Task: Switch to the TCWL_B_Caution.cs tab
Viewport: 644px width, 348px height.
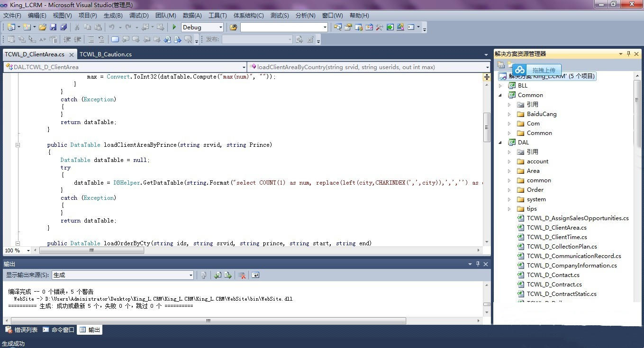Action: click(x=105, y=54)
